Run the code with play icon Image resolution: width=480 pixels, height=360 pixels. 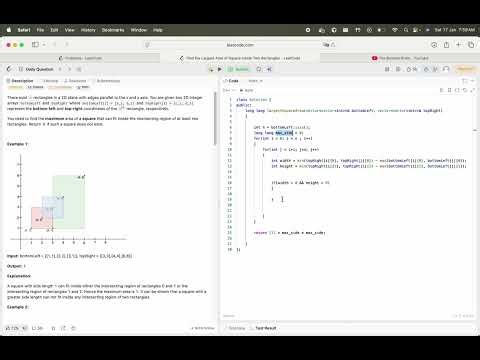(x=220, y=69)
